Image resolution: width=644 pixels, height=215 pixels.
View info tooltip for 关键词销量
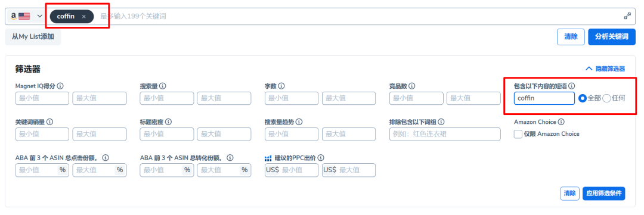coord(50,122)
